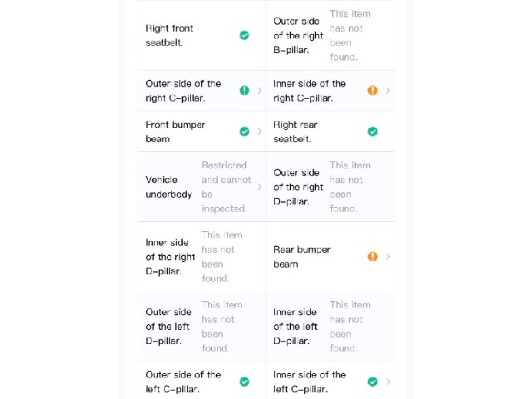Click orange warning icon for Rear bumper beam

372,257
